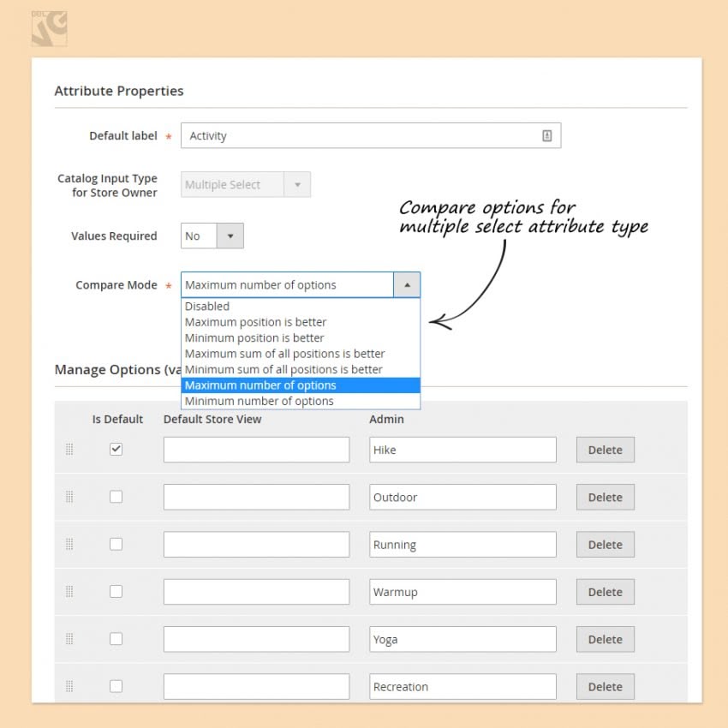
Task: Check Is Default for Yoga
Action: click(x=116, y=638)
